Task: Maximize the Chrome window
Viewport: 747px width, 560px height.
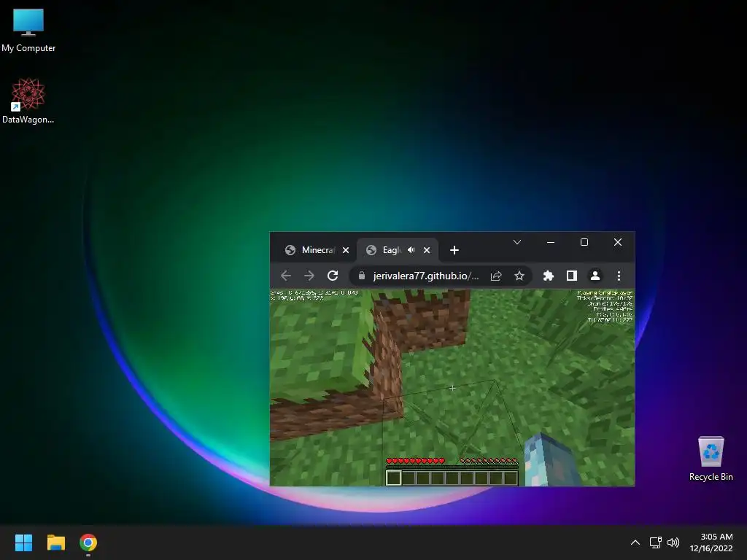Action: click(584, 242)
